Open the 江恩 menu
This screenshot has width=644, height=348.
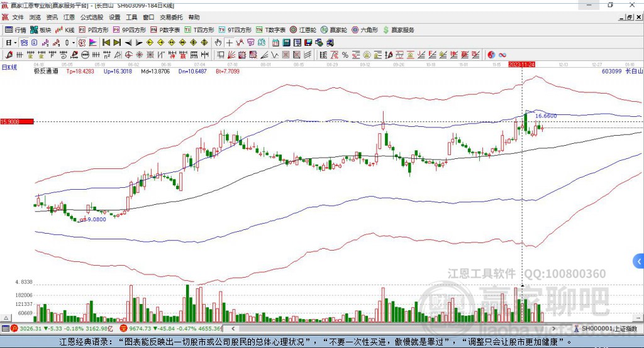[69, 17]
